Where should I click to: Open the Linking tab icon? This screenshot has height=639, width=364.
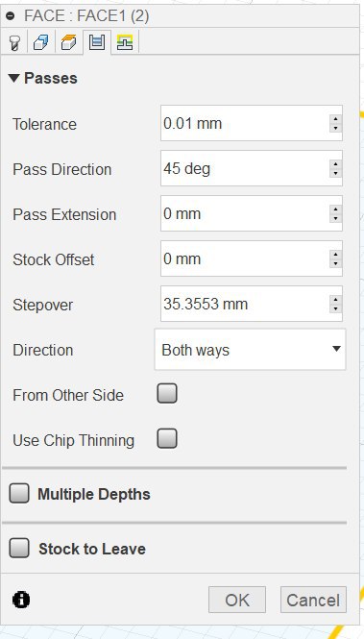click(125, 42)
